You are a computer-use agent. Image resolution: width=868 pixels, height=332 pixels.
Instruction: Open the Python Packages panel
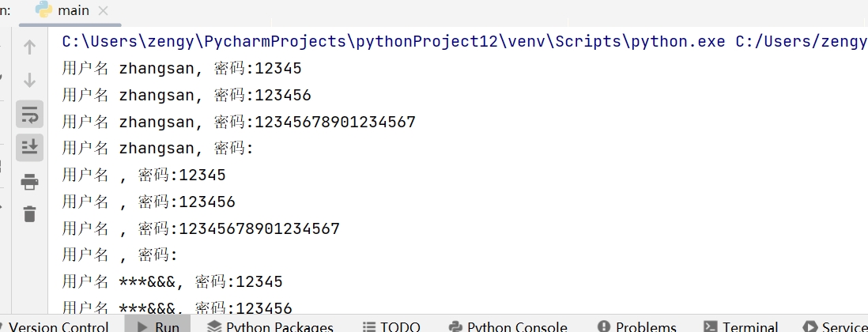270,326
